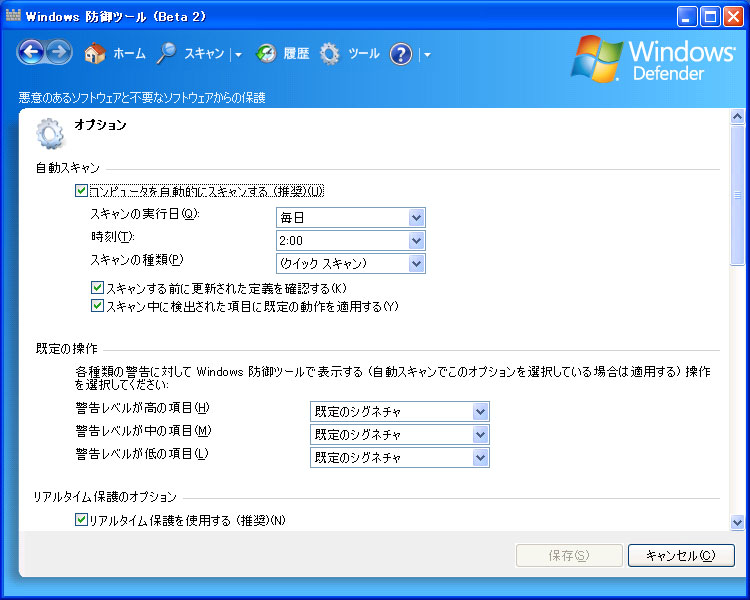This screenshot has height=600, width=750.
Task: Maximize the Windows Defender window
Action: (x=710, y=17)
